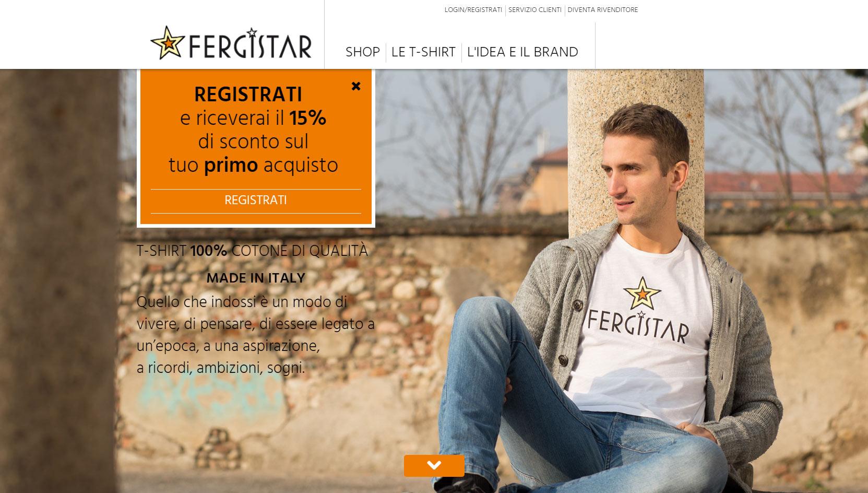Go to L'IDEA E IL BRAND
The image size is (868, 493).
[x=522, y=52]
